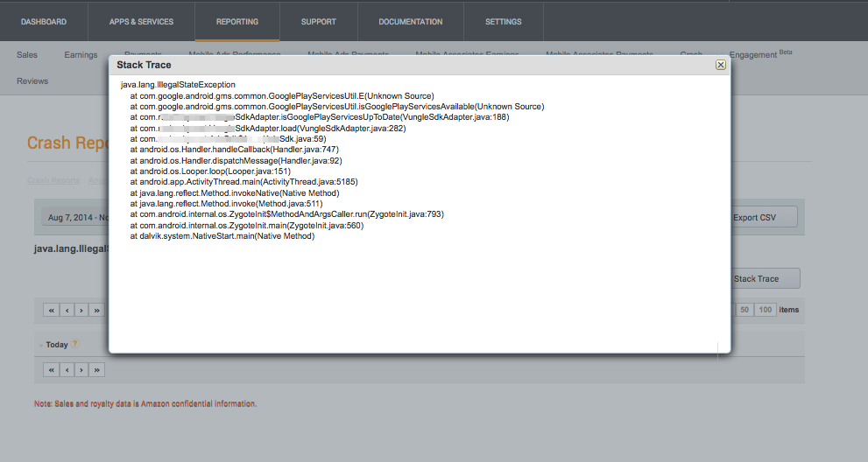Click the java.lang.IllegalStateException line in the dialog

point(179,85)
